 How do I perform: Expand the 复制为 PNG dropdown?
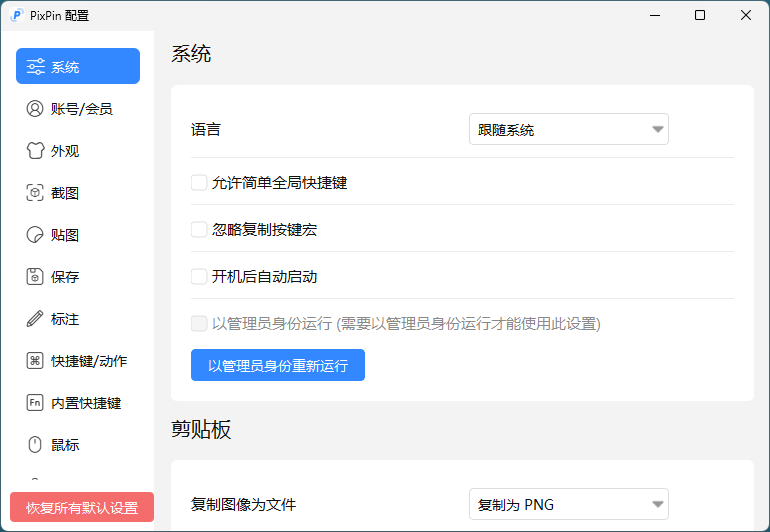click(x=568, y=505)
